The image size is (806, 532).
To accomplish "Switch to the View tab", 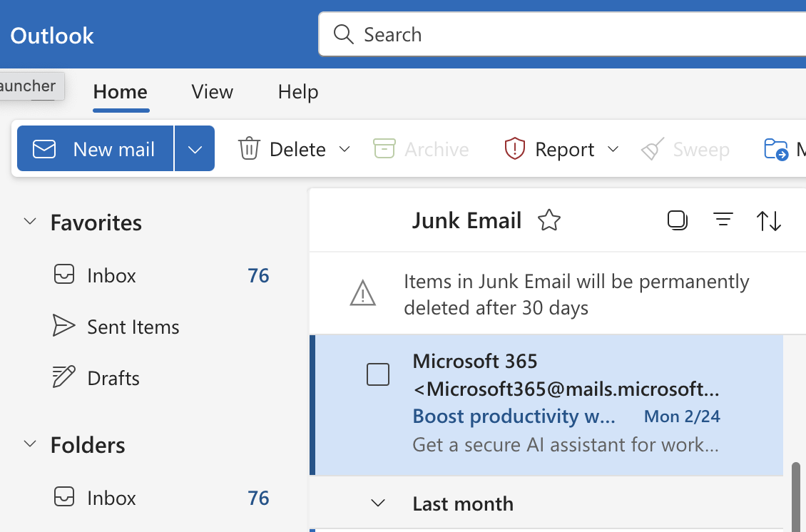I will [212, 91].
